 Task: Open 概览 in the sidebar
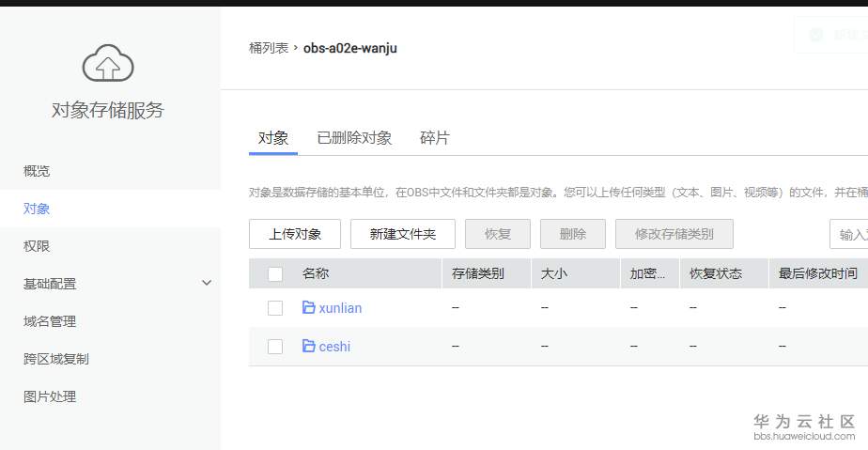click(37, 171)
